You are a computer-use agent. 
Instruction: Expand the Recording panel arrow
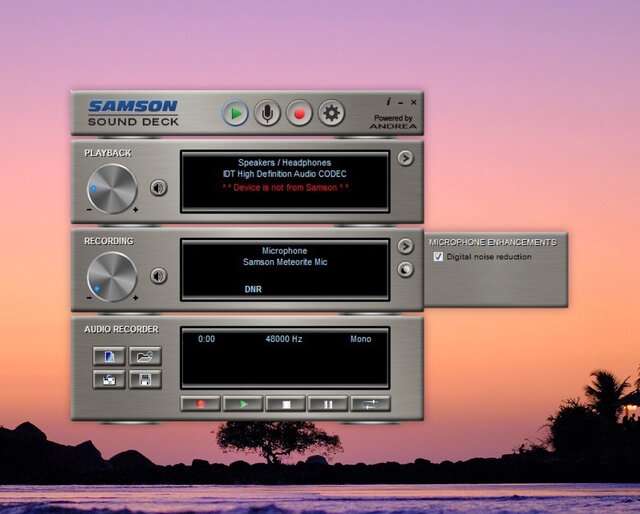coord(405,246)
